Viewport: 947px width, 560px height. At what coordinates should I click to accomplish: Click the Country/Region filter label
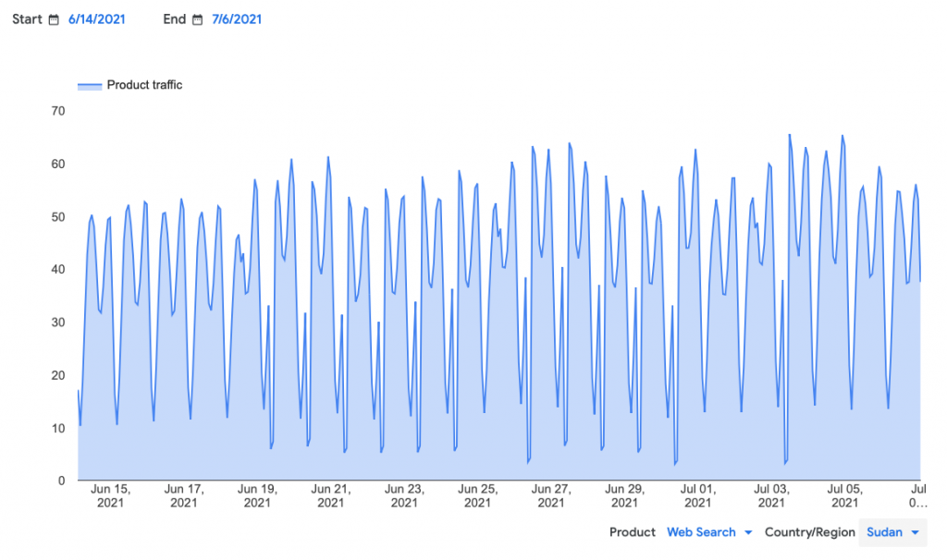(809, 532)
